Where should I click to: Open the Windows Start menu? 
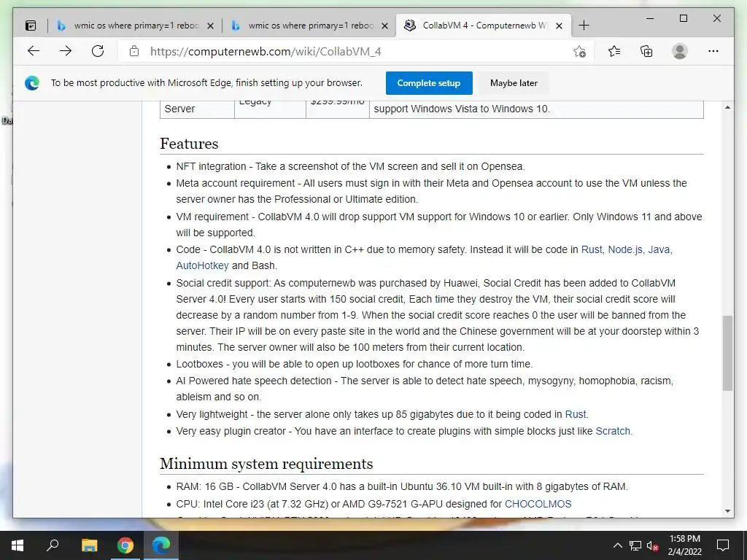point(18,545)
